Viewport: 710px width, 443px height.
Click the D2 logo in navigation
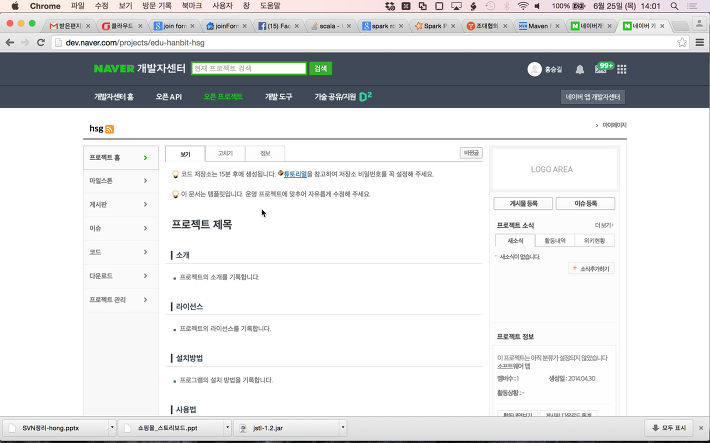pos(365,96)
